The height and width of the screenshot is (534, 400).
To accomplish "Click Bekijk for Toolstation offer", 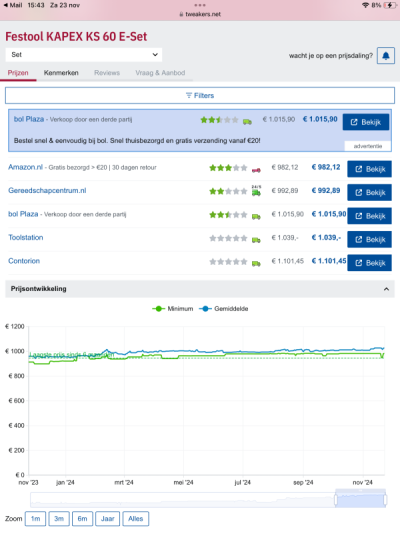I will [x=369, y=239].
